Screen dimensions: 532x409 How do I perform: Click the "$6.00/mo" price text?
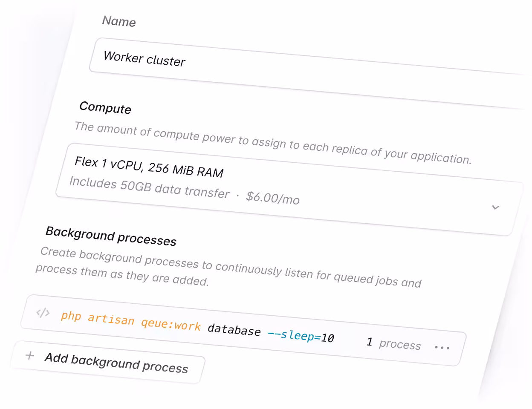[x=273, y=198]
